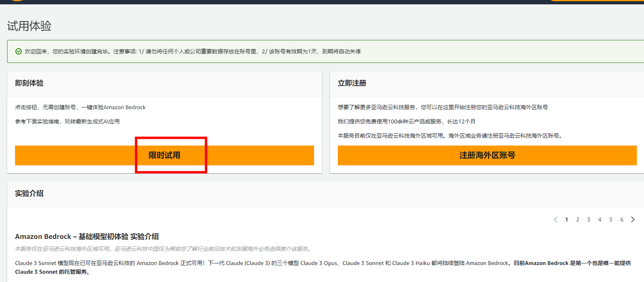Click the Claude 3 Sonnet description paragraph

tap(323, 267)
